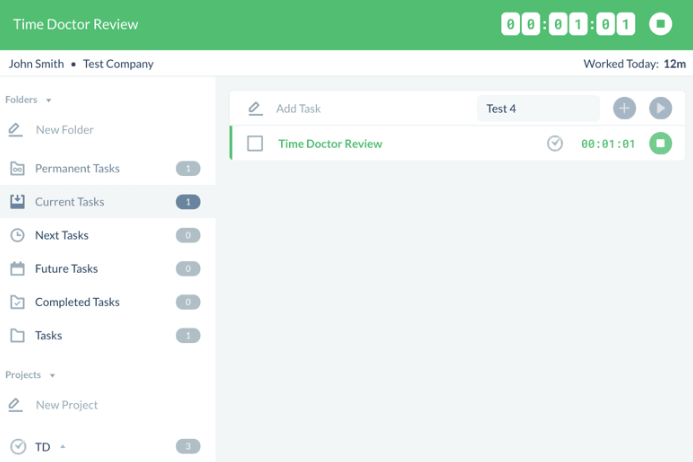The height and width of the screenshot is (462, 693).
Task: Create a New Project
Action: click(67, 405)
